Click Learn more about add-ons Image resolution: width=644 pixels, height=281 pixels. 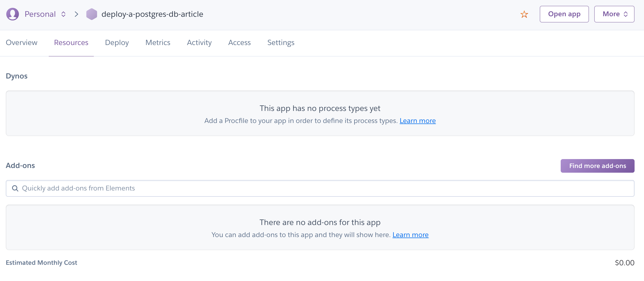(x=411, y=235)
